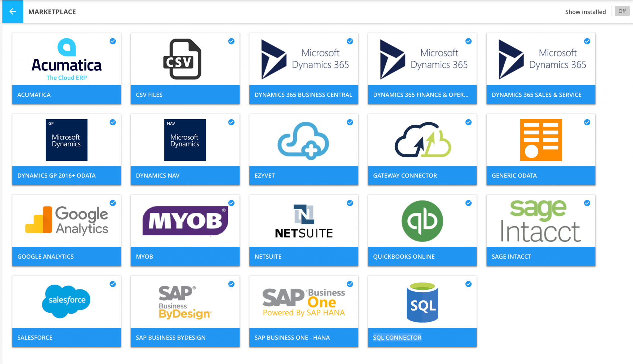Click DYNAMICS 365 SALES & SERVICE label
This screenshot has width=633, height=364.
click(x=537, y=95)
